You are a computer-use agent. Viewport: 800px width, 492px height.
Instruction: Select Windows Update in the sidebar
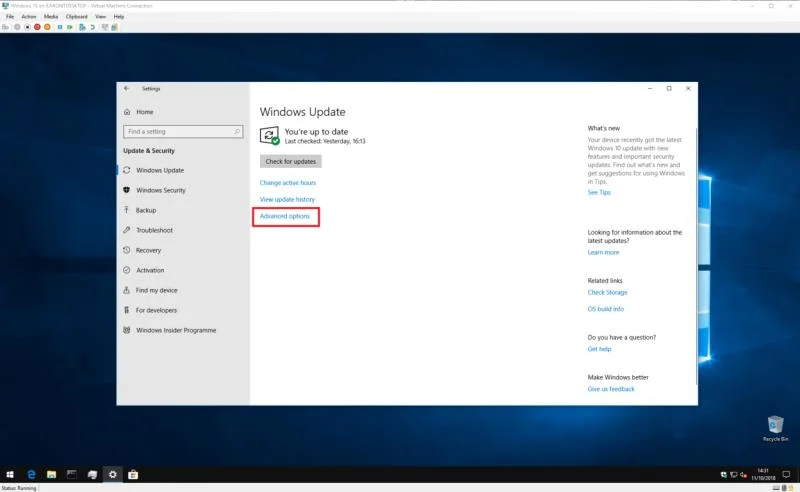(160, 170)
